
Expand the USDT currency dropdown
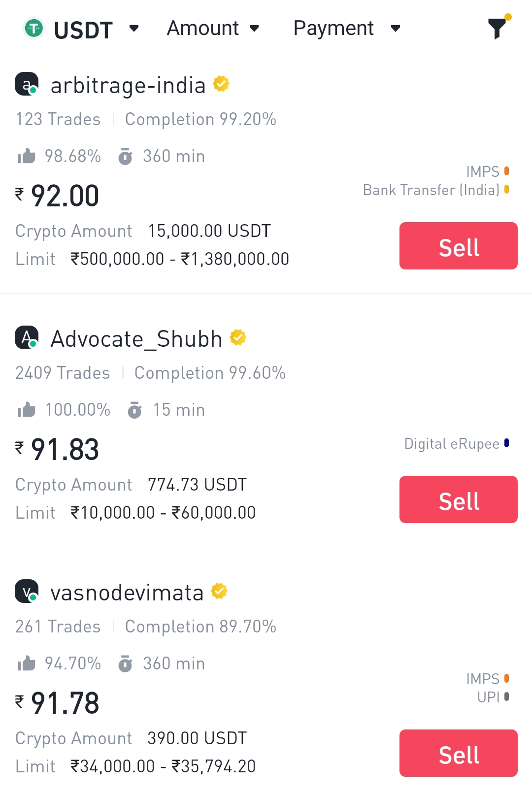click(133, 28)
